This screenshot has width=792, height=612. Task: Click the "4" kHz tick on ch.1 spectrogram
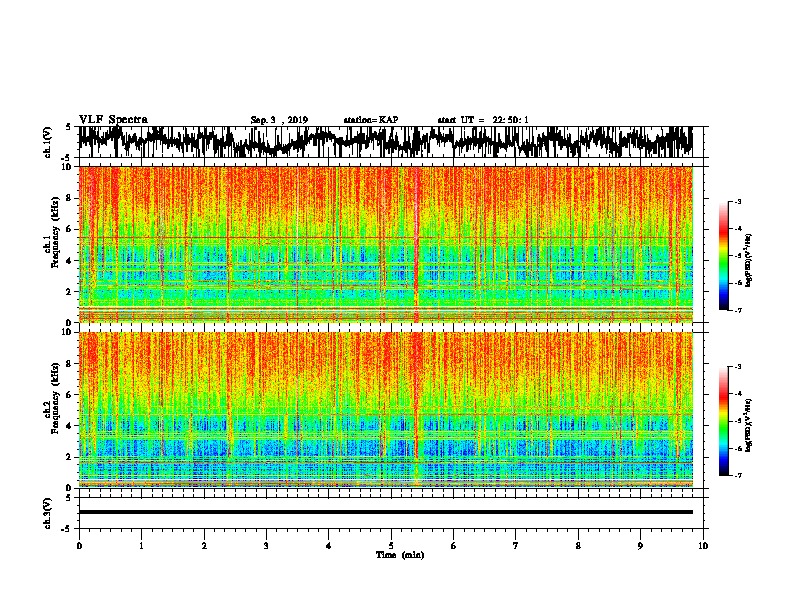click(69, 261)
